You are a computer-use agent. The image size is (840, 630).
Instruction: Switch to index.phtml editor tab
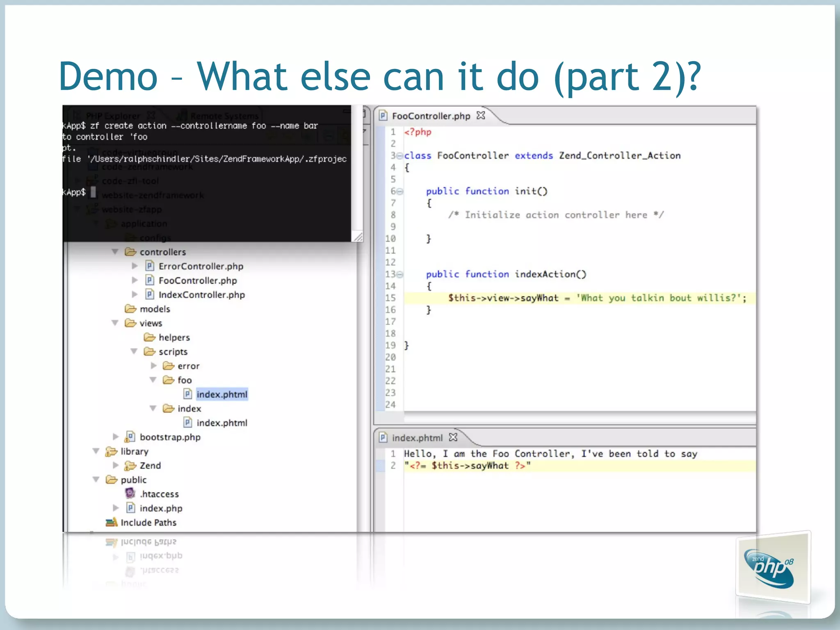click(417, 438)
